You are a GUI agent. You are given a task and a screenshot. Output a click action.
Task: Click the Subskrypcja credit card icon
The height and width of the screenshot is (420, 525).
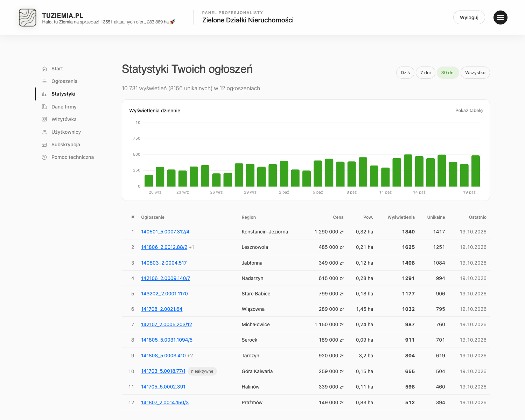44,145
